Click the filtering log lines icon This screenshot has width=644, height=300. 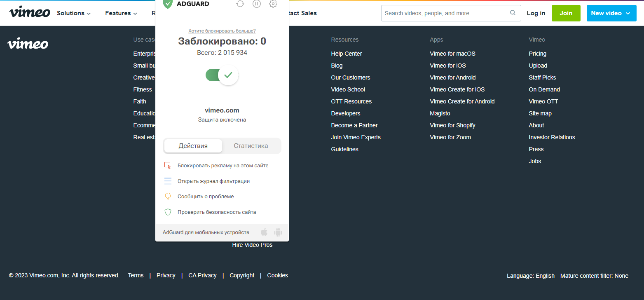click(x=168, y=180)
